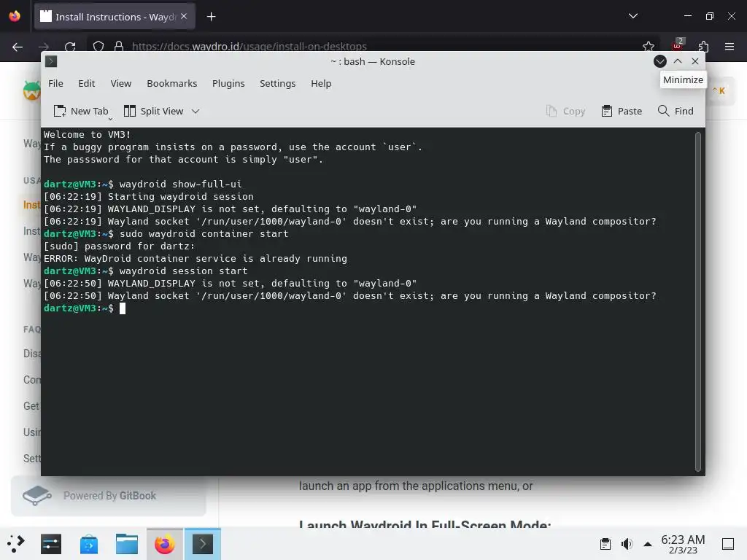
Task: Click the Copy toolbar button
Action: pos(565,111)
